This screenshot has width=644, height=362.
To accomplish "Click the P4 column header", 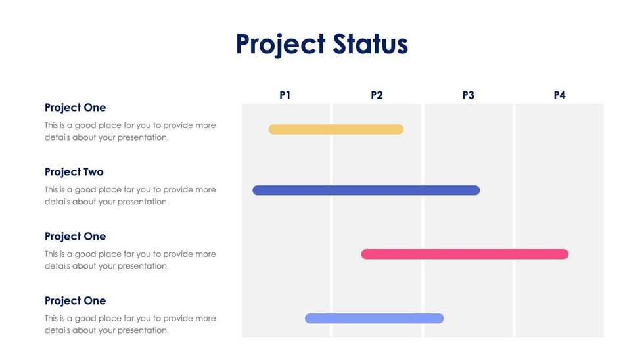I will pos(559,95).
